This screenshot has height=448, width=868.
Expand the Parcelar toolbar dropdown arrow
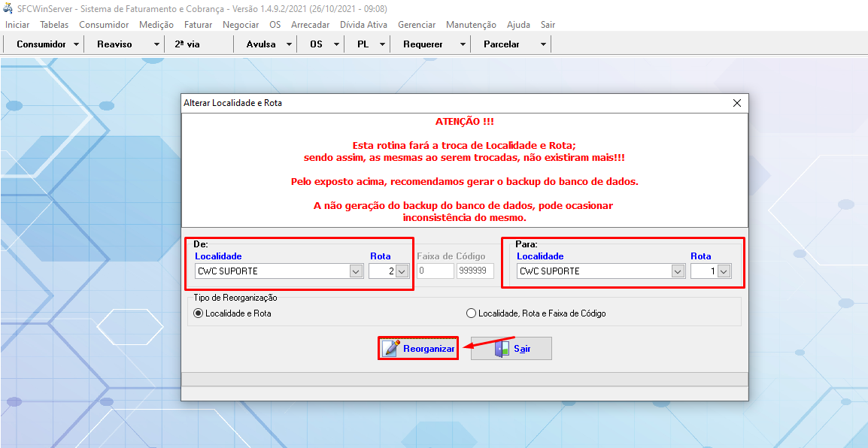click(x=543, y=44)
